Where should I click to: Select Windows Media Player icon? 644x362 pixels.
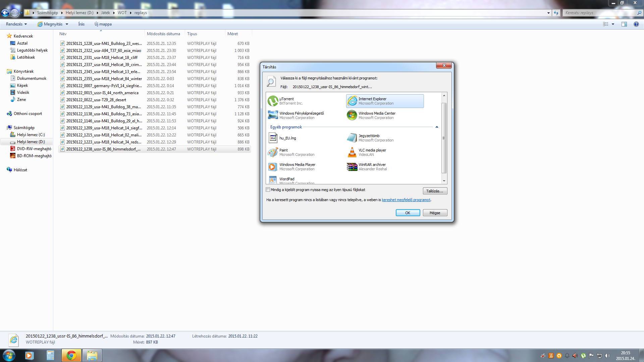coord(273,167)
